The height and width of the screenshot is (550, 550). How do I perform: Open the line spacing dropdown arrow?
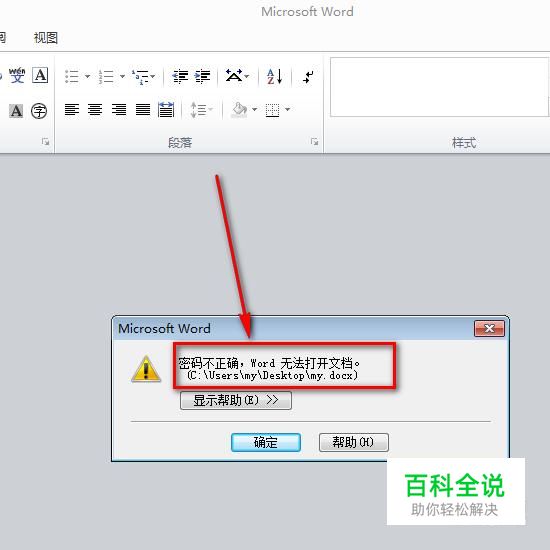[210, 109]
